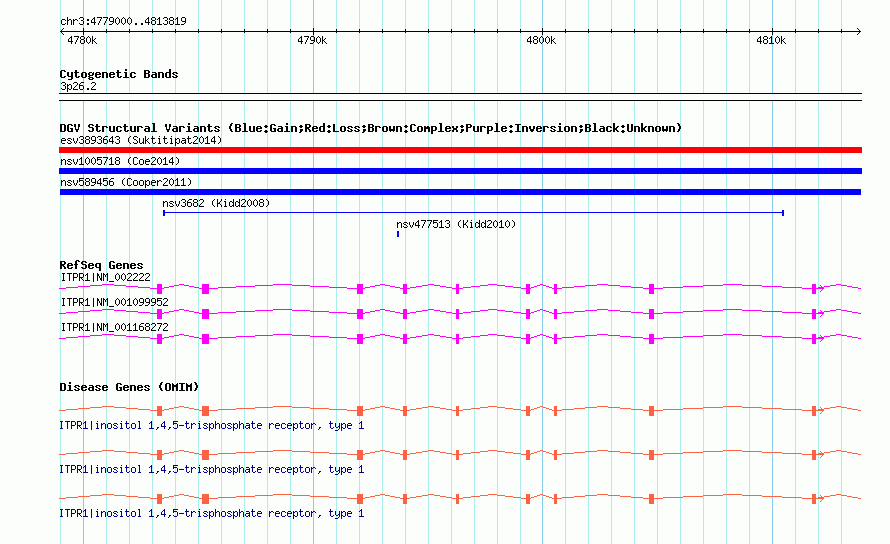Screen dimensions: 890x544
Task: Open the Cytogenetic Bands track title
Action: pos(119,74)
